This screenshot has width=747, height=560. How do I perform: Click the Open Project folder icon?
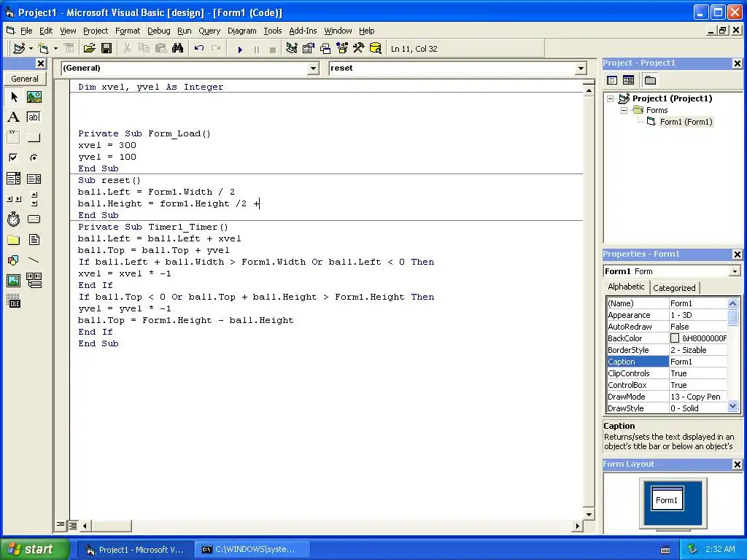click(89, 48)
